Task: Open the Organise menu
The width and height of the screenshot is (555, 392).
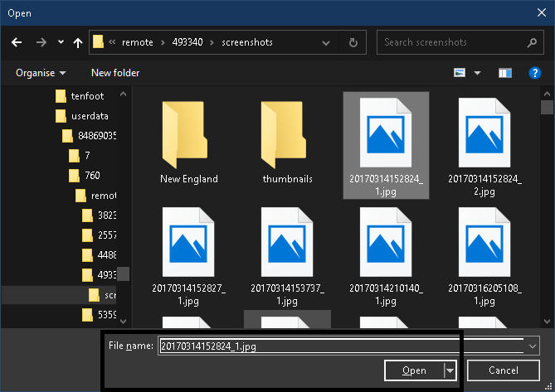Action: point(41,73)
